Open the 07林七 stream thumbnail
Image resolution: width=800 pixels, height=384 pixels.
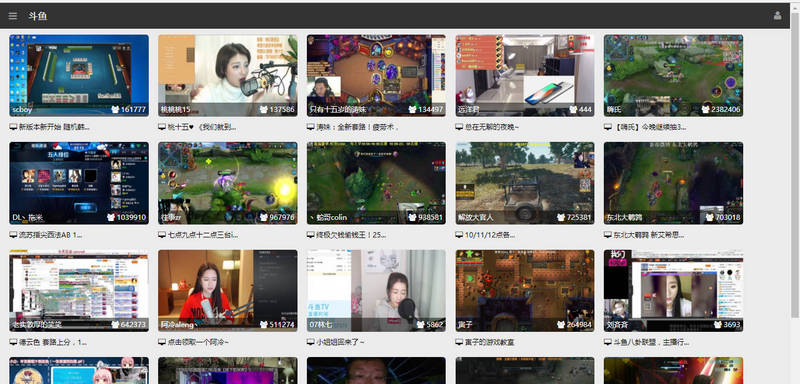(x=376, y=291)
